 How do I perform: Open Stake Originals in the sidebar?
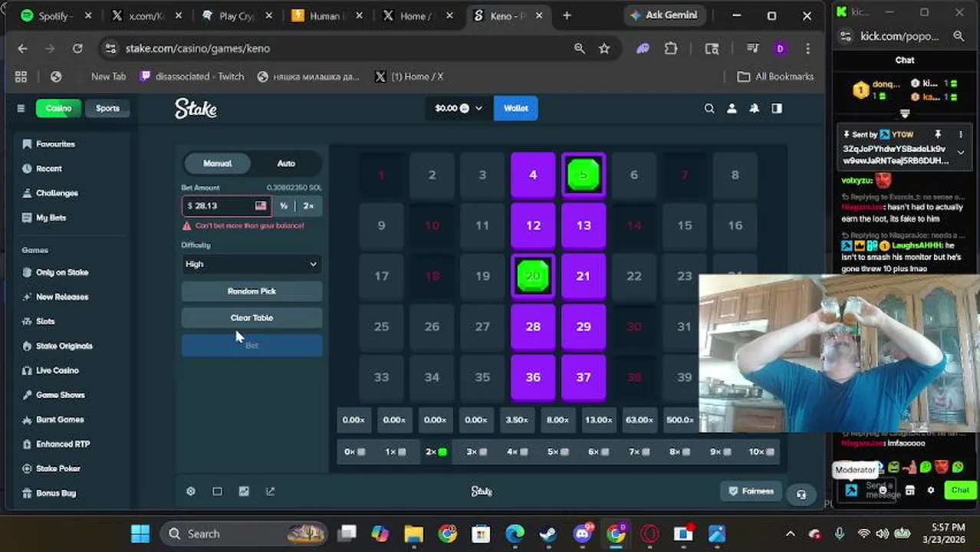pos(64,346)
